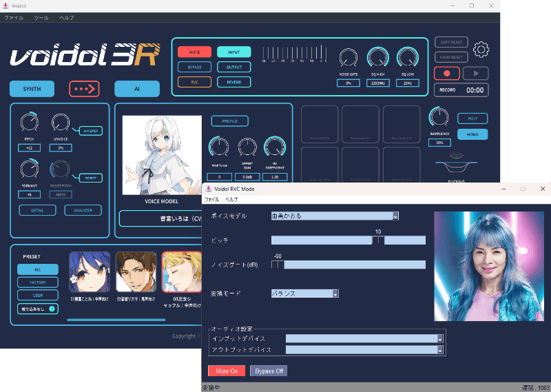Filter presets by USER
551x392 pixels.
38,296
